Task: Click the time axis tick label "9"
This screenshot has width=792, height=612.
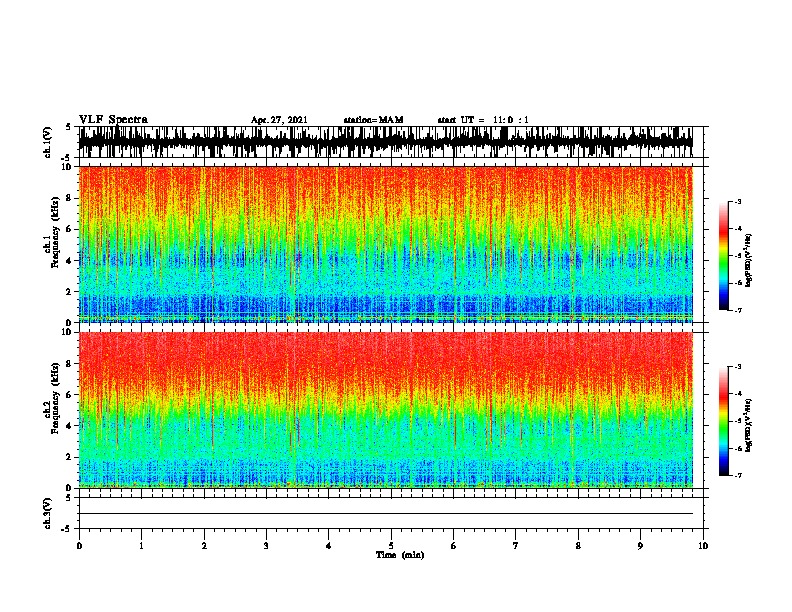Action: [x=640, y=546]
